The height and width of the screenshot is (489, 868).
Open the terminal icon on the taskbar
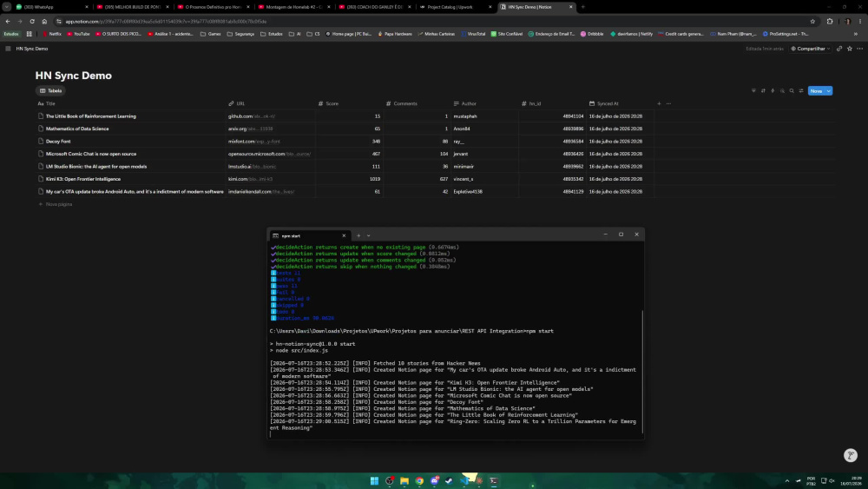(x=493, y=480)
